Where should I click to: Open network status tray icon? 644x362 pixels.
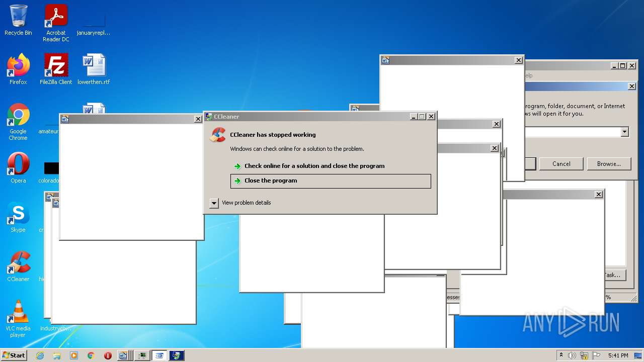(584, 355)
